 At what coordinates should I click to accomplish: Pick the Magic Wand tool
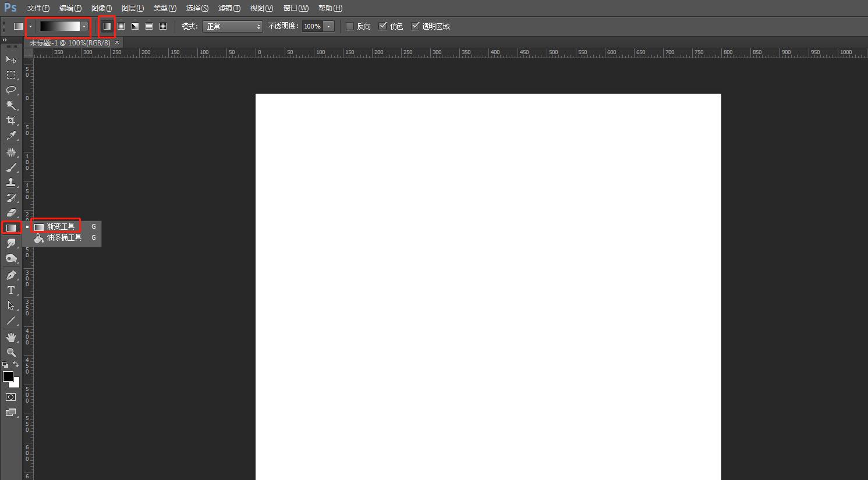(x=10, y=105)
